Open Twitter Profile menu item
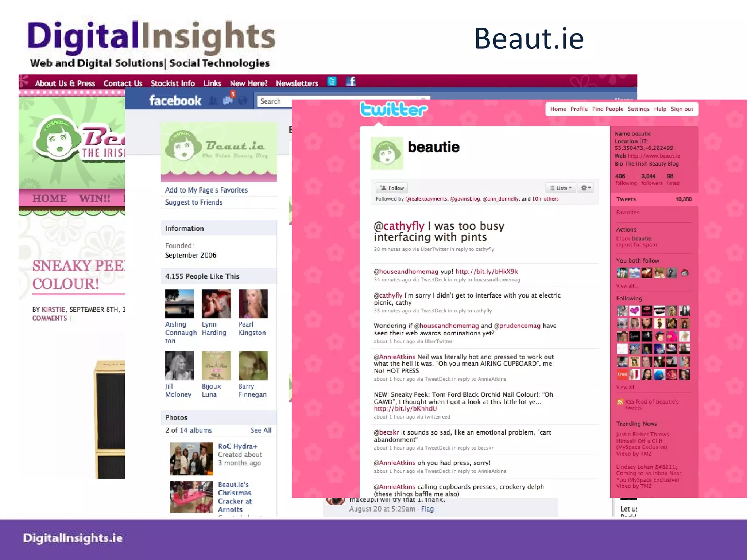The height and width of the screenshot is (560, 747). [579, 109]
